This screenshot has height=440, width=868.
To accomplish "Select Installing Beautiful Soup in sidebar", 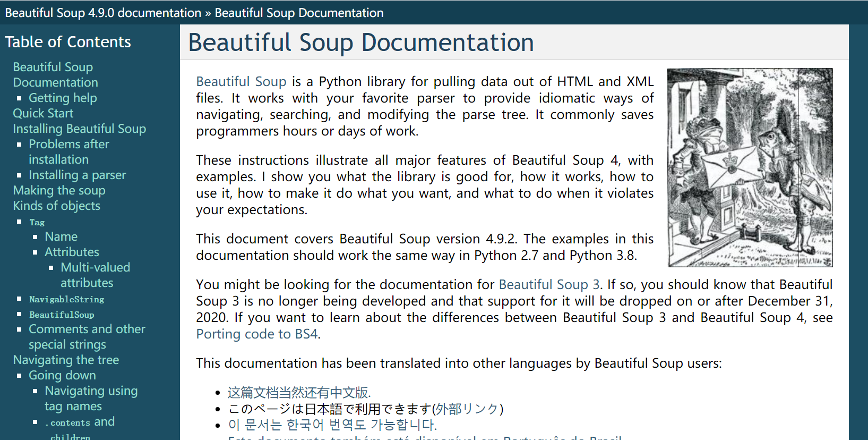I will pos(79,129).
